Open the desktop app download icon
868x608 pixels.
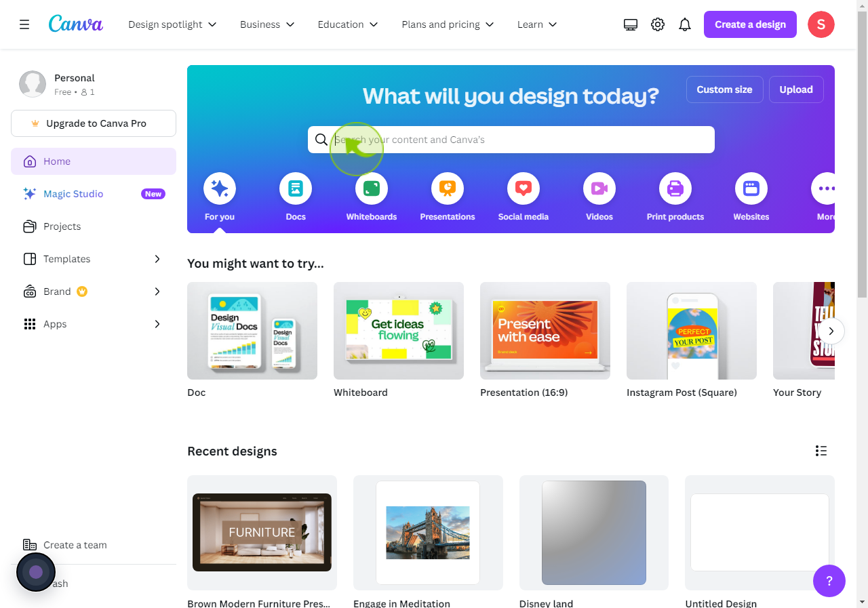(631, 24)
